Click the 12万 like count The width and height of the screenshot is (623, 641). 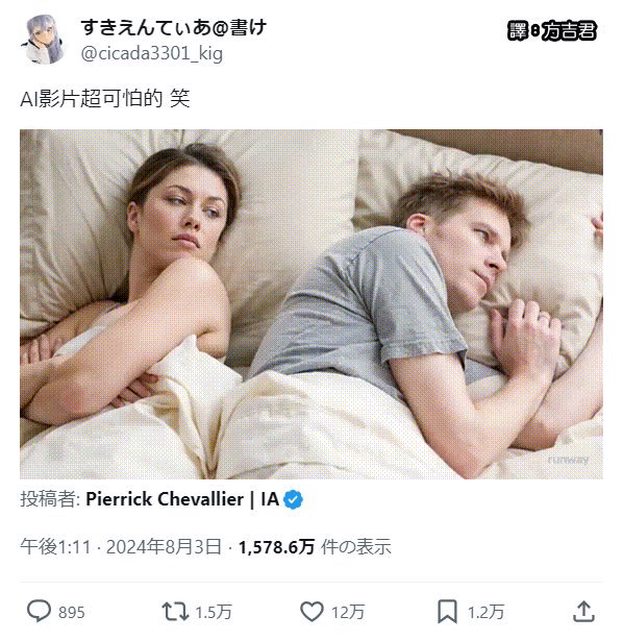tap(347, 612)
